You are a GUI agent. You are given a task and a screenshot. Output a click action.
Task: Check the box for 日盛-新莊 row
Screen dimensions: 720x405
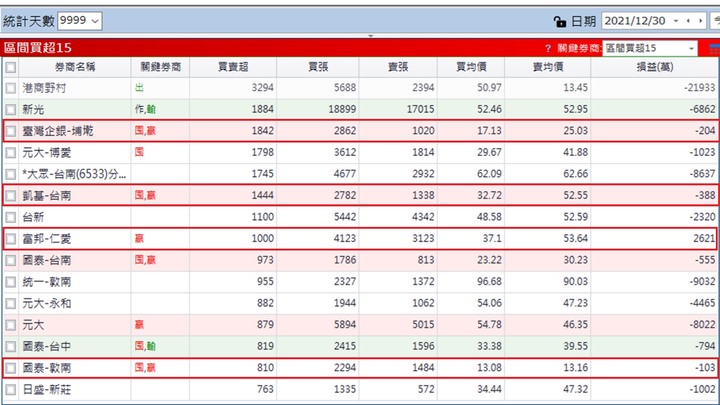coord(11,390)
